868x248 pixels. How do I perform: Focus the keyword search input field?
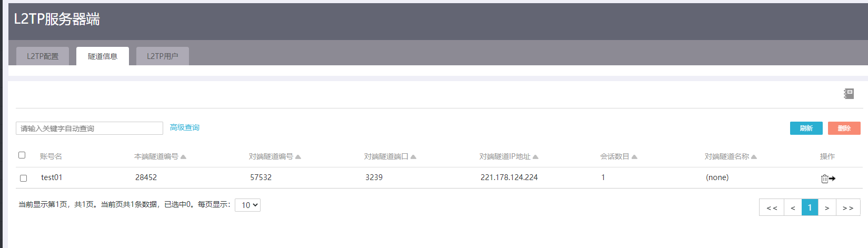click(x=89, y=128)
